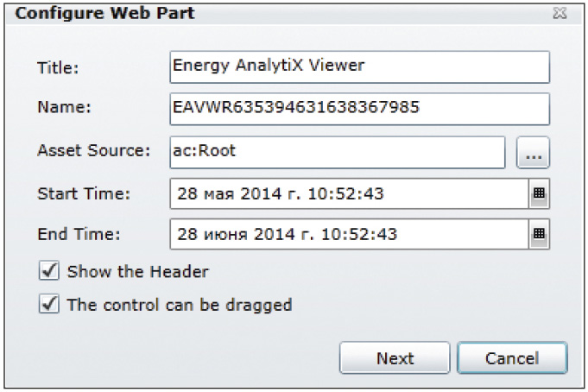Focus the Title field with Energy AnalytiX Viewer
The image size is (588, 392).
pos(360,67)
